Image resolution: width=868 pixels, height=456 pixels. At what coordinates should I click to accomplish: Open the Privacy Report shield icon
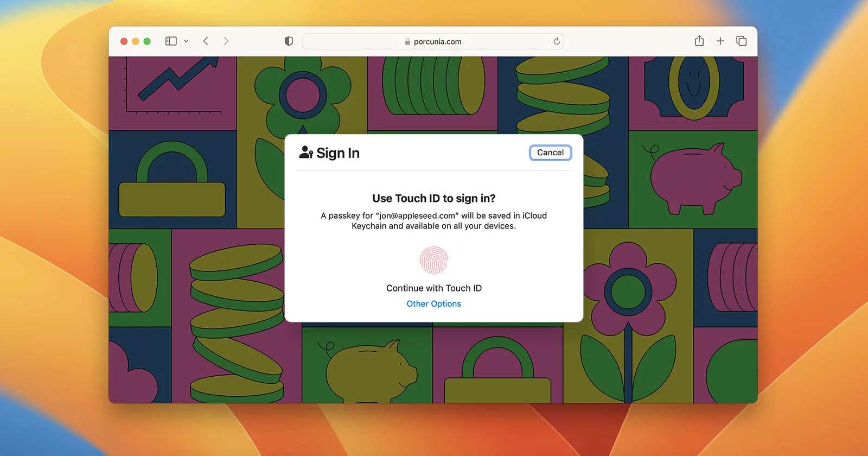coord(289,41)
